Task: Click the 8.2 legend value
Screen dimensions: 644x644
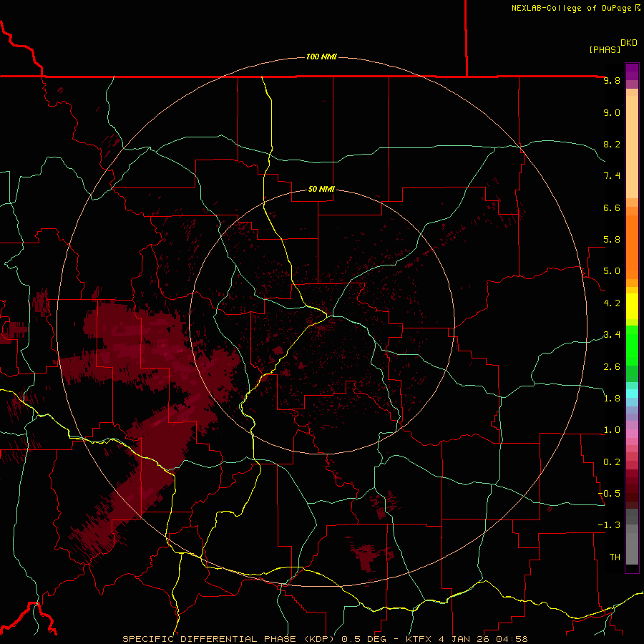Action: pyautogui.click(x=612, y=144)
